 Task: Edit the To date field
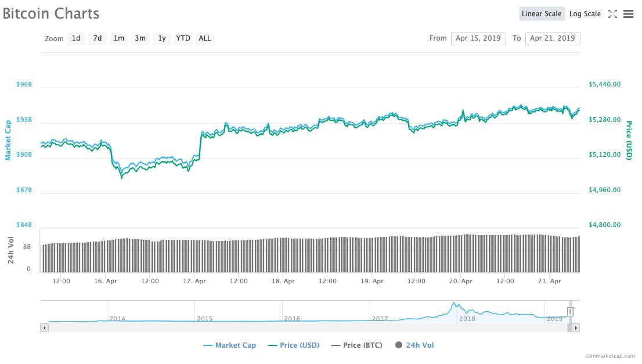pos(553,38)
